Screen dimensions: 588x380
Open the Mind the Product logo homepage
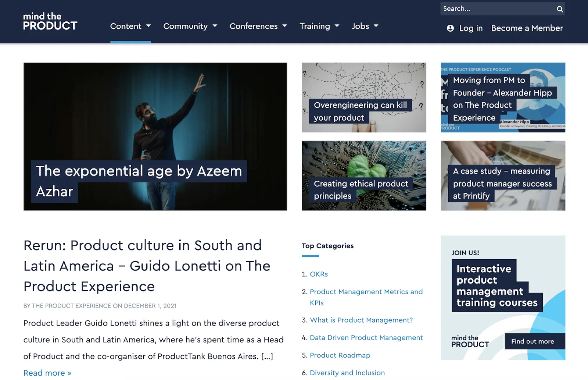coord(50,21)
